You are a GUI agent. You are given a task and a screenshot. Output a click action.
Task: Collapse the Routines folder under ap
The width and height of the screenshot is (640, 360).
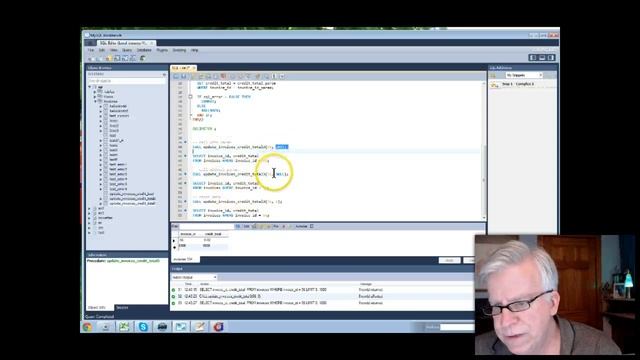95,101
